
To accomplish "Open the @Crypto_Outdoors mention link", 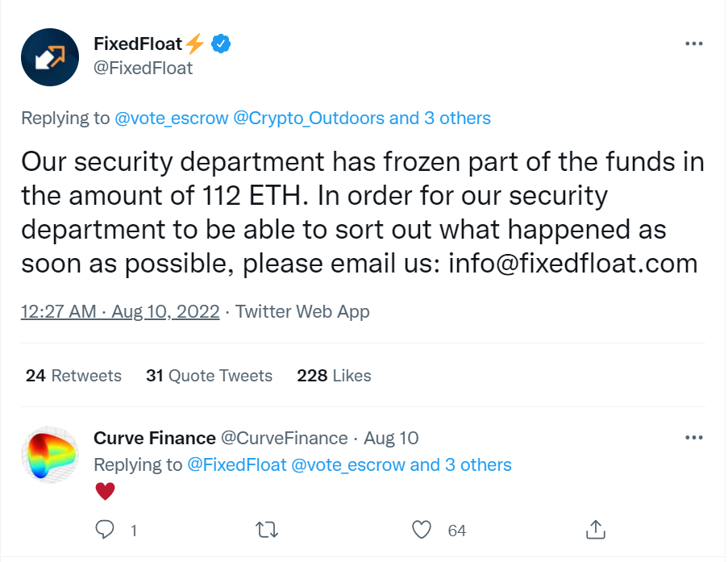I will click(309, 119).
